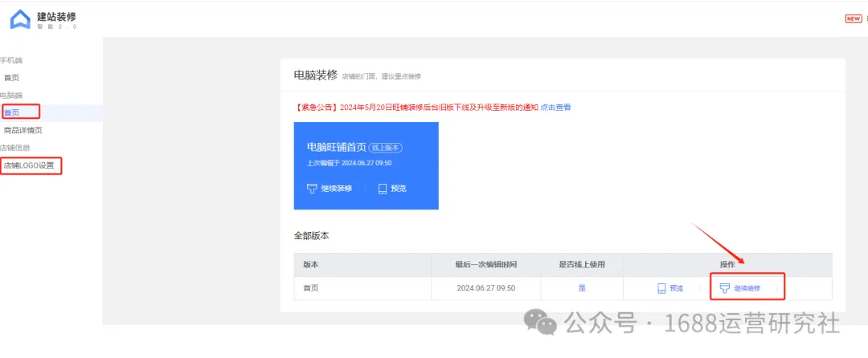Click the 电脑端 sidebar section label

click(11, 95)
